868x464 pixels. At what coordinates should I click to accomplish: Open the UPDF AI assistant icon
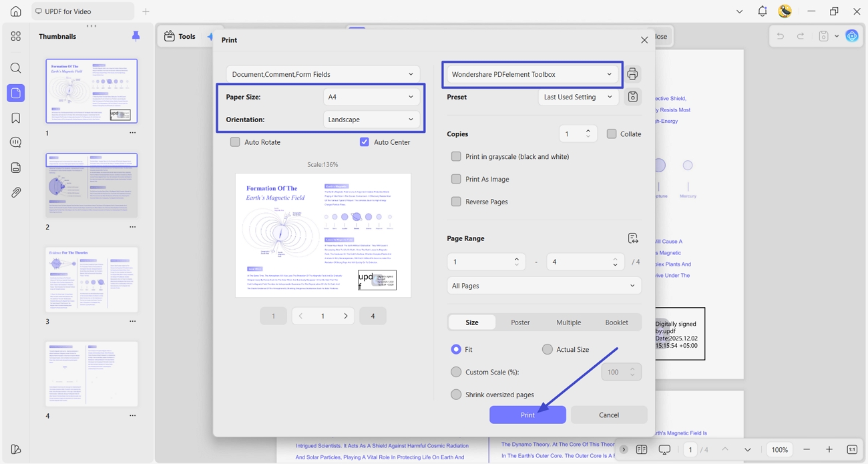click(x=852, y=36)
